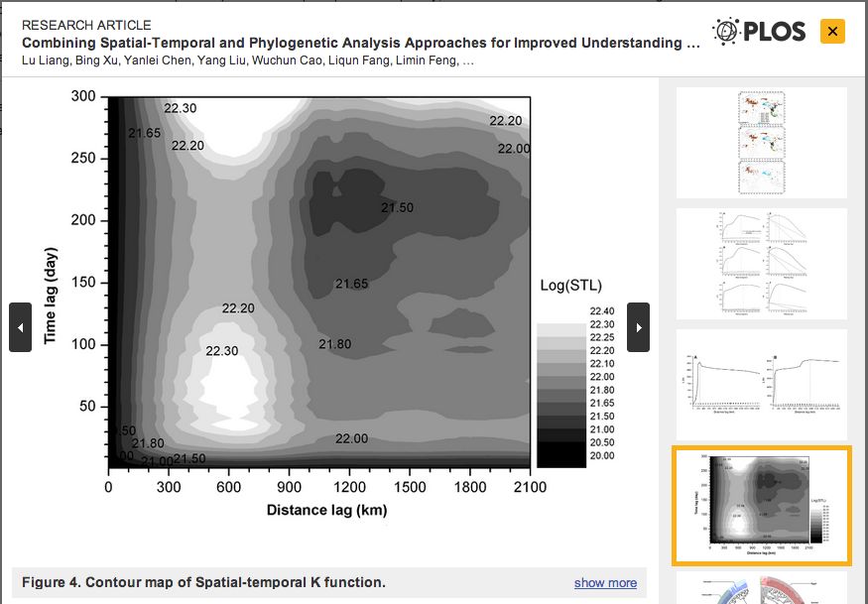Open the 'show more' caption link
The width and height of the screenshot is (868, 604).
[605, 582]
